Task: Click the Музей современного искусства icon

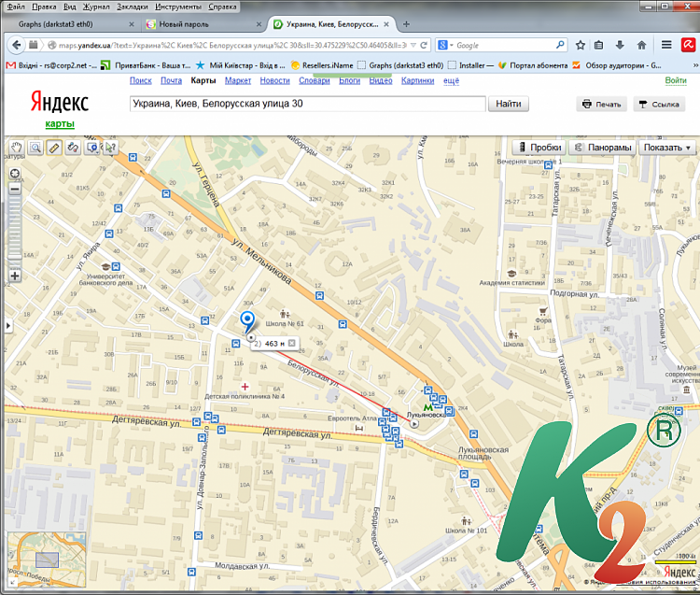Action: [x=687, y=390]
